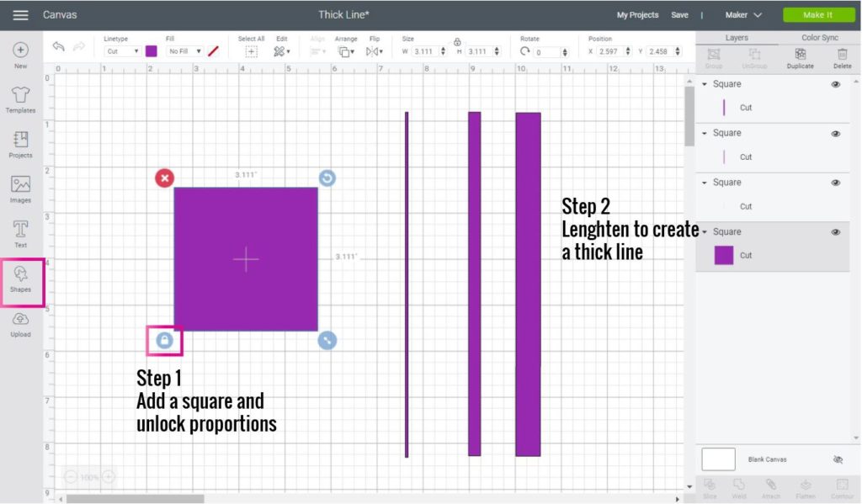This screenshot has width=862, height=504.
Task: Open the hamburger main menu
Action: coord(20,15)
